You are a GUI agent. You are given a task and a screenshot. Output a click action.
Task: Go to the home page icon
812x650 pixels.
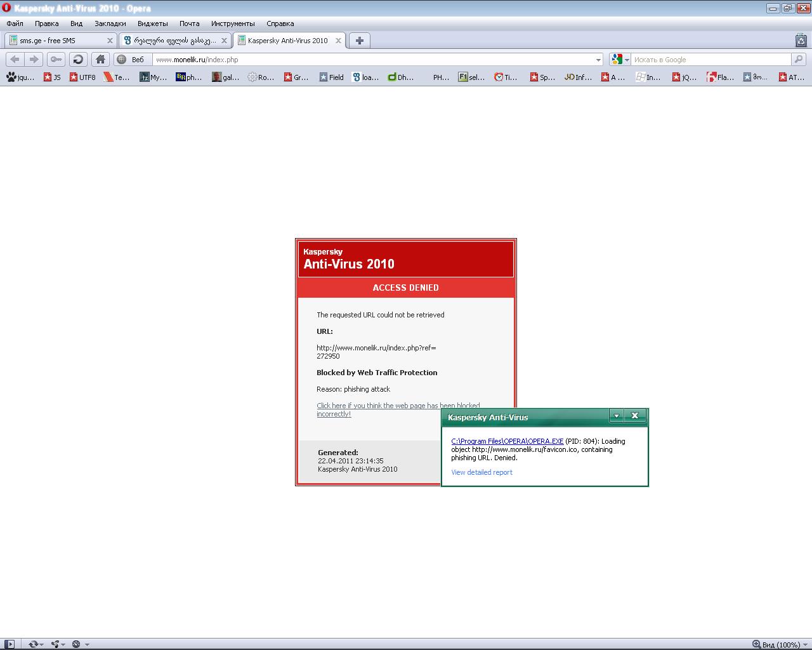coord(100,59)
